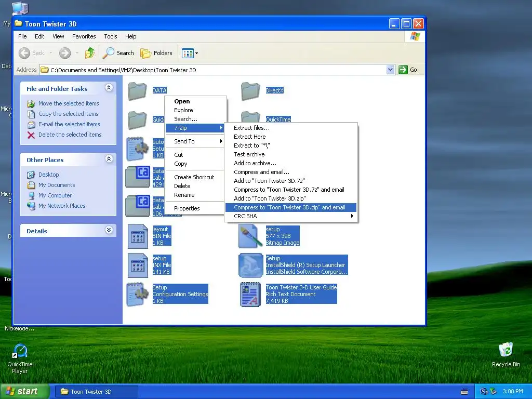This screenshot has height=399, width=532.
Task: Toggle the Folders pane button
Action: tap(156, 53)
